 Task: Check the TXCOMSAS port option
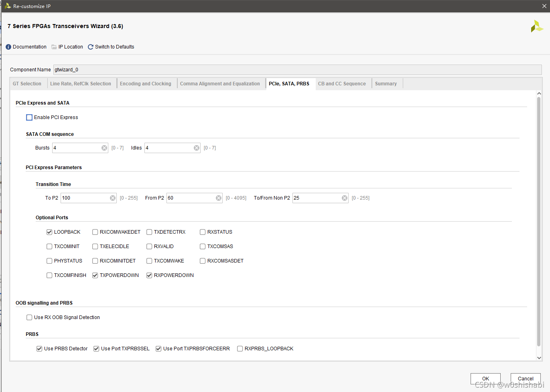point(203,247)
